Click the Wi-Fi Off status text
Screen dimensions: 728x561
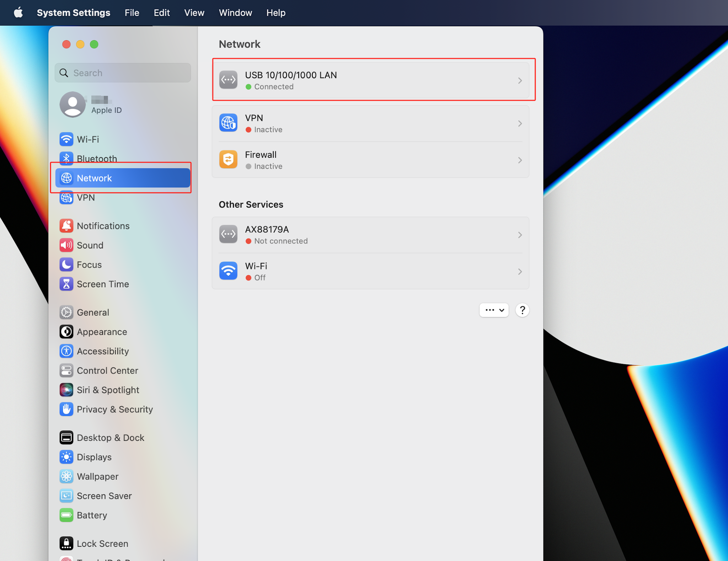[260, 278]
